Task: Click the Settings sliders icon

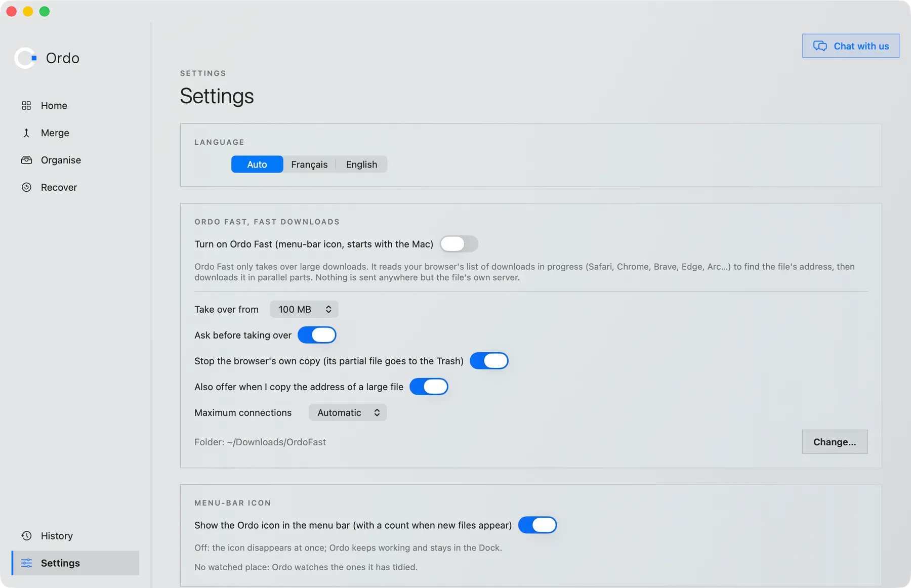Action: (x=26, y=563)
